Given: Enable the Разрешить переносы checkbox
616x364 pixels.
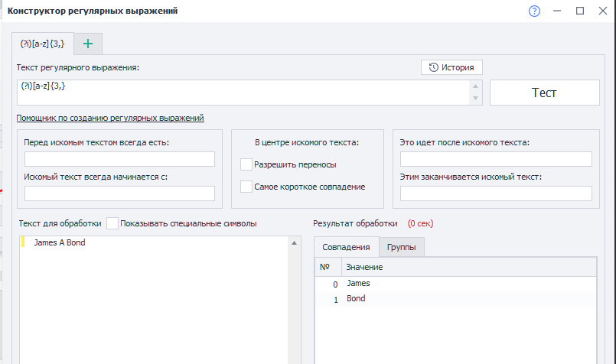Looking at the screenshot, I should 246,164.
